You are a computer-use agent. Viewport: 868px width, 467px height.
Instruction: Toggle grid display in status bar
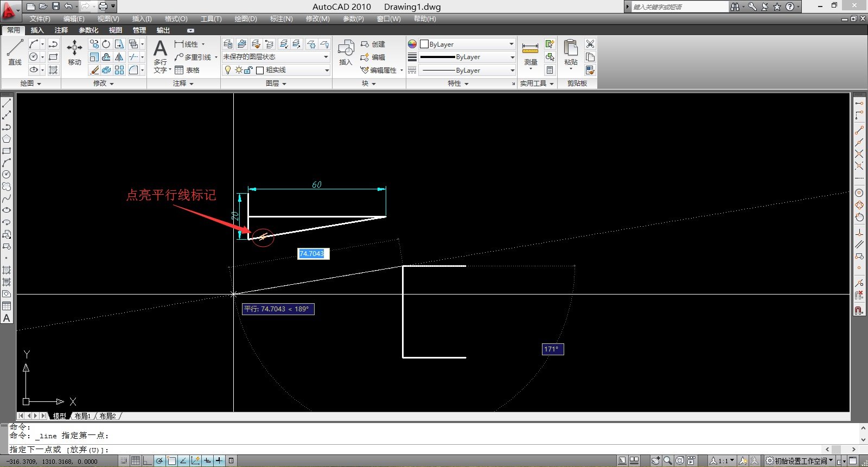point(136,461)
